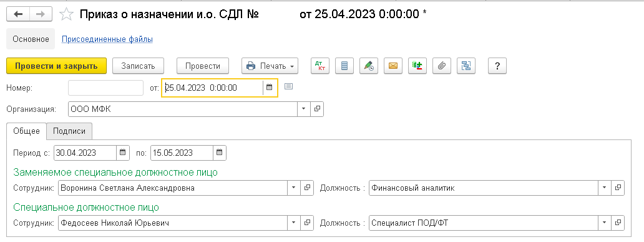Click the heading Заменяемое специальное должностное лицо
Screen dimensions: 644x242
(x=115, y=172)
